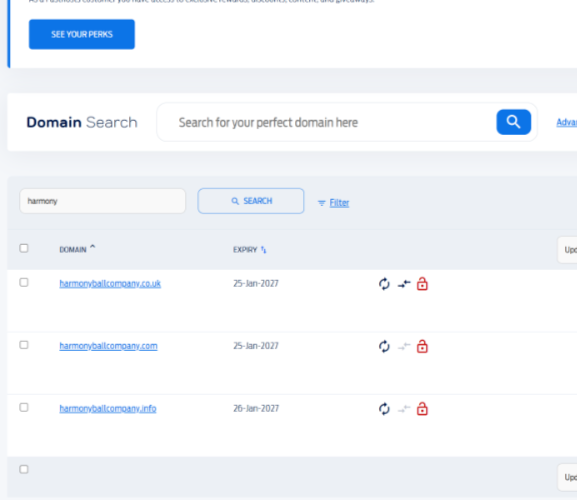Screen dimensions: 577x500
Task: Sort by the EXPIRY column arrows
Action: pos(263,250)
